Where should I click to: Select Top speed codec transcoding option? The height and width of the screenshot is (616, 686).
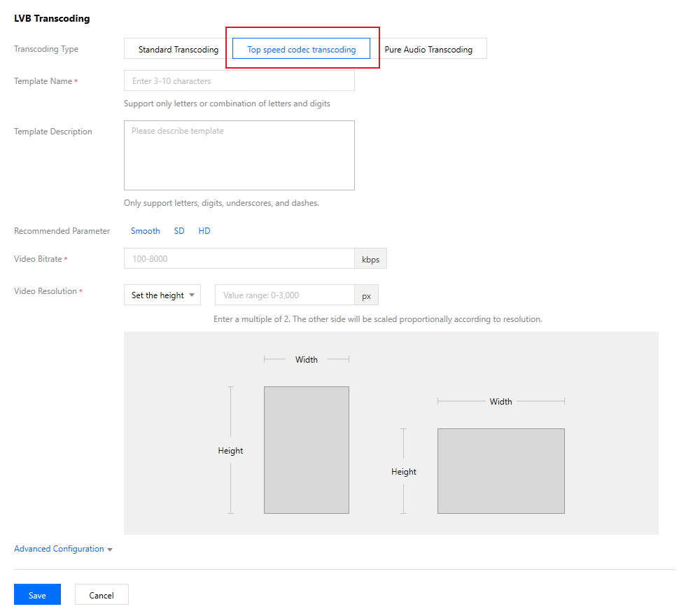click(x=302, y=48)
